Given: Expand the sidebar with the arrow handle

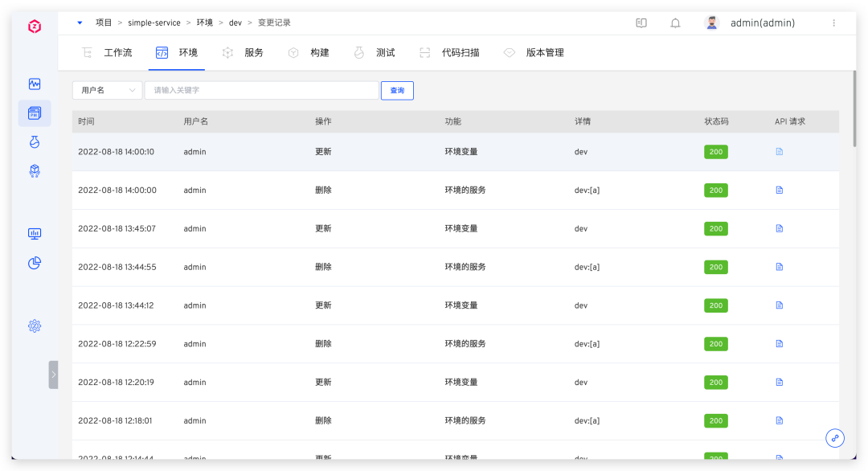Looking at the screenshot, I should (x=53, y=375).
